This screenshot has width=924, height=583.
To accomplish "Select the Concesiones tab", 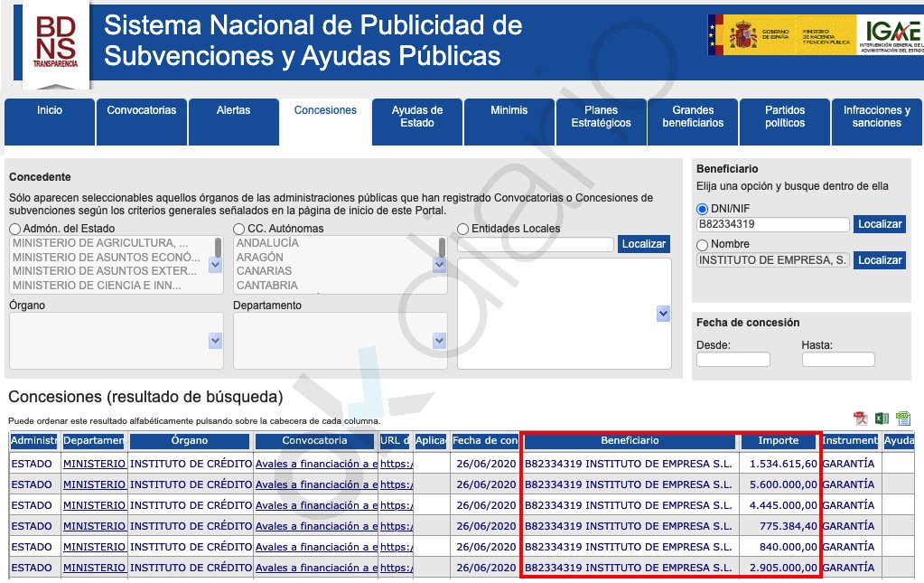I will [x=325, y=121].
